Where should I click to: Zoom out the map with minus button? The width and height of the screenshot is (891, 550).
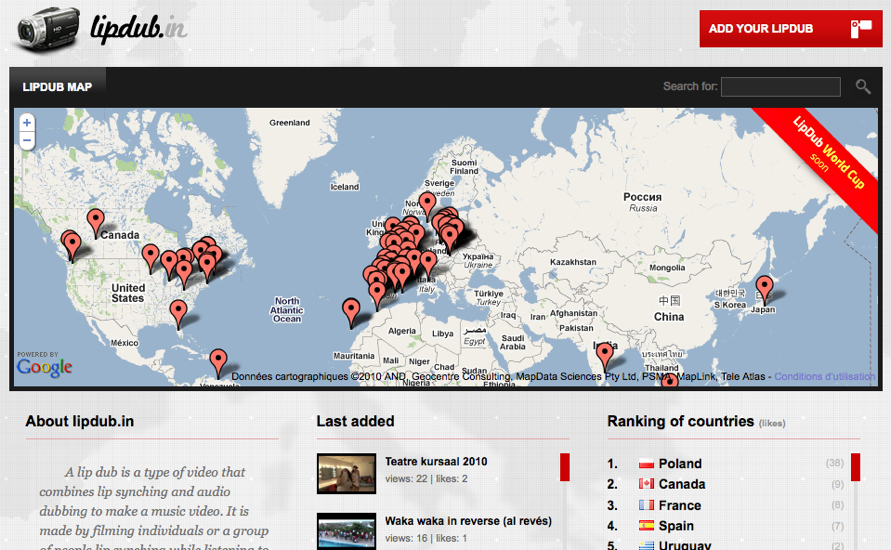27,140
